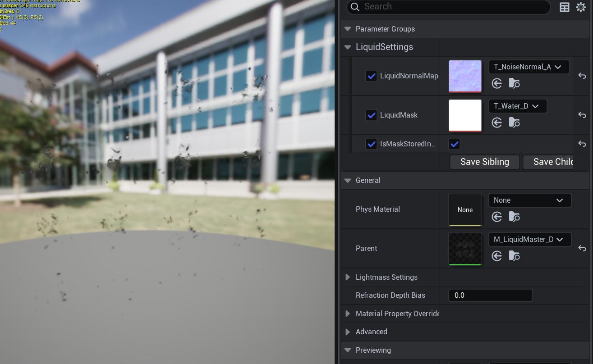Click the IsMaskStoredIn parameter label
The width and height of the screenshot is (593, 364).
tap(408, 144)
